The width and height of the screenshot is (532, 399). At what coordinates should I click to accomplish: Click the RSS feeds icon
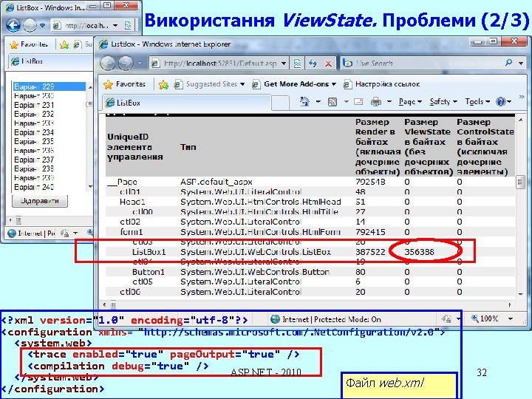332,102
